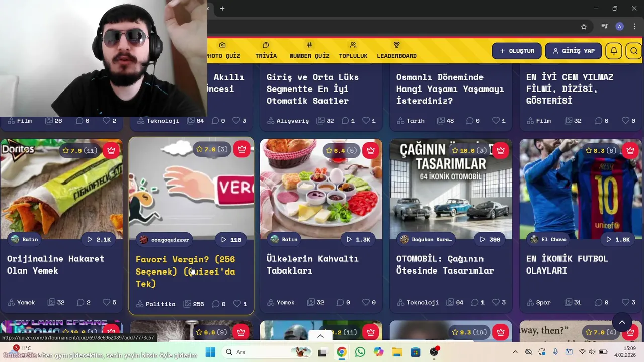Screen dimensions: 644x362
Task: Click the 7.9 rating badge on Doritos card
Action: pos(79,150)
